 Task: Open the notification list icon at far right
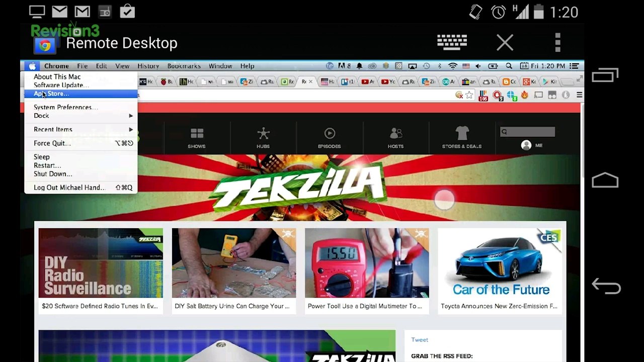[574, 66]
